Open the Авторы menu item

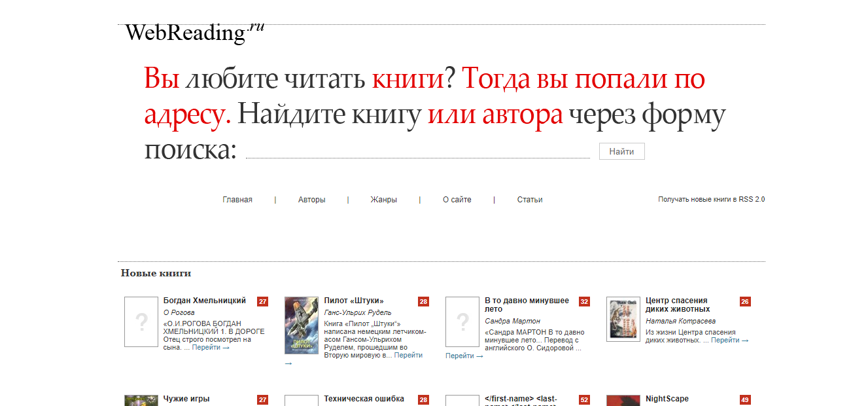[x=311, y=200]
